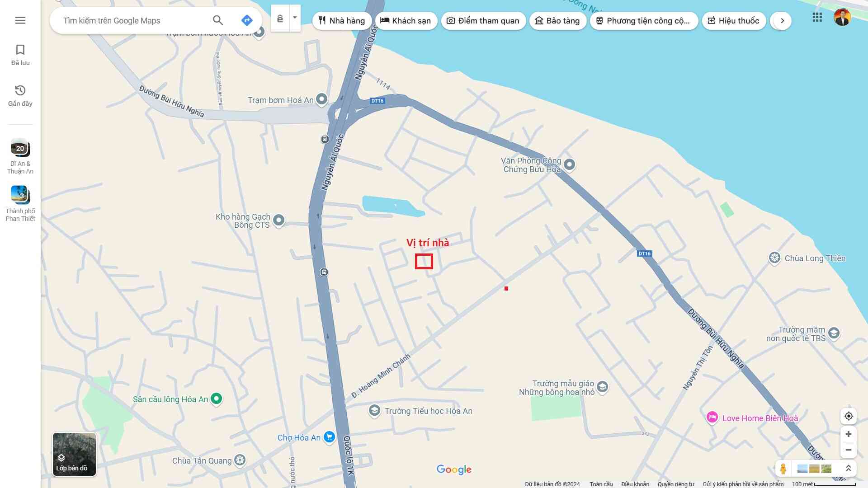Viewport: 868px width, 488px height.
Task: Click the search magnifier icon
Action: click(218, 20)
